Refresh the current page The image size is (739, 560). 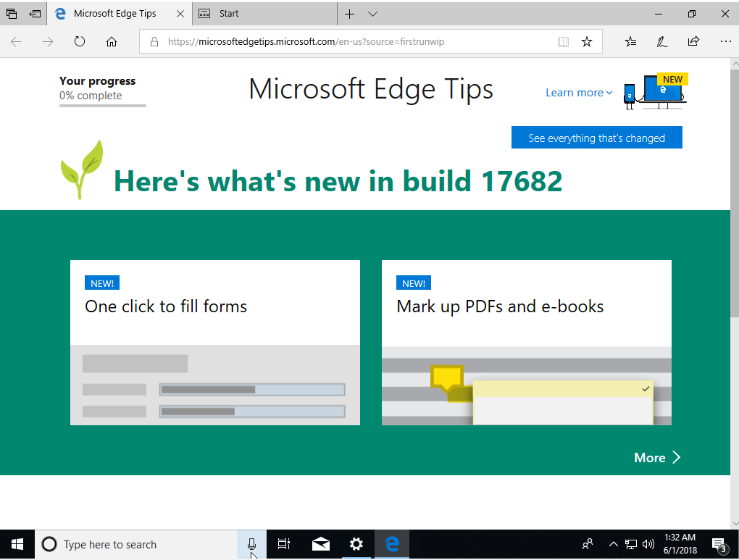(x=80, y=41)
